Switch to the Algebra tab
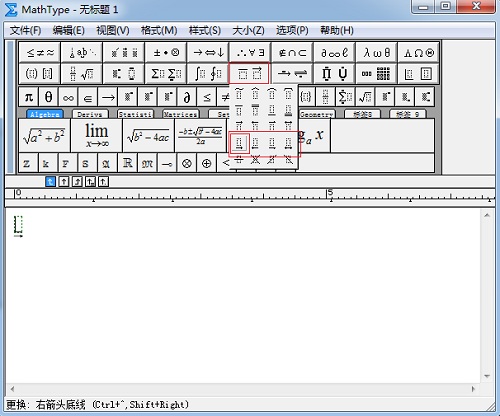 tap(45, 114)
